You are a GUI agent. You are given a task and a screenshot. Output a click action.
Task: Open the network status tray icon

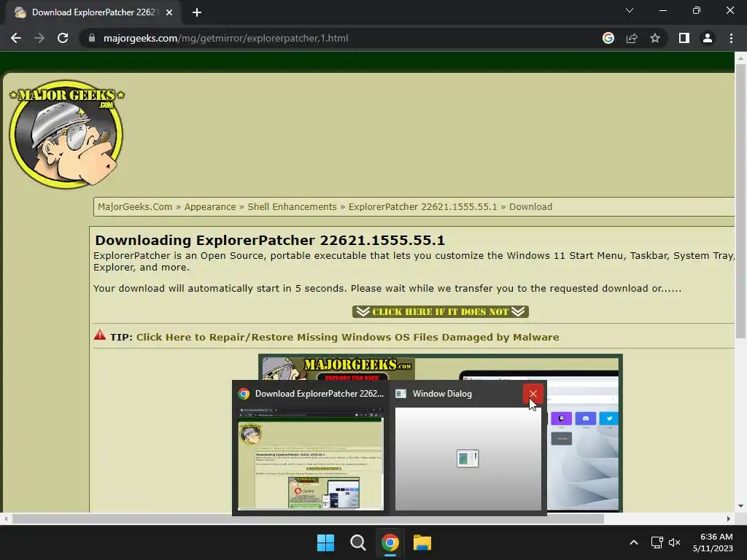click(x=657, y=542)
